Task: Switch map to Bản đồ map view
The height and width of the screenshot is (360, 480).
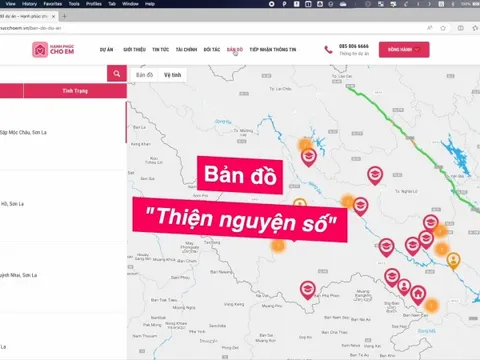Action: coord(144,75)
